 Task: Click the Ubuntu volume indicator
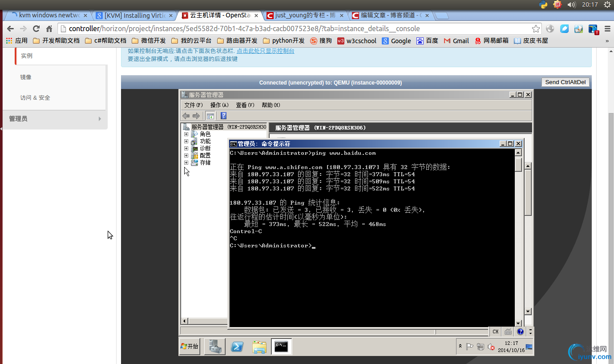pyautogui.click(x=572, y=4)
